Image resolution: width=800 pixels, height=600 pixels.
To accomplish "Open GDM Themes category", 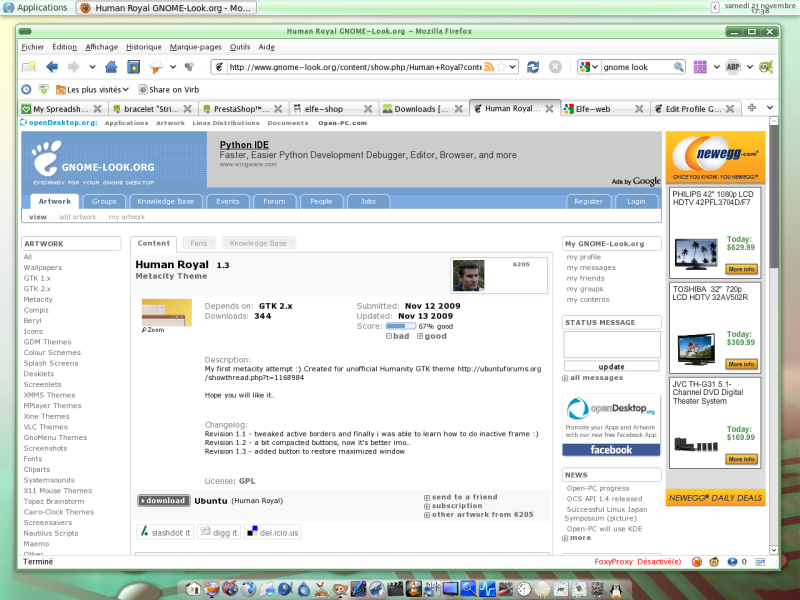I will tap(47, 342).
